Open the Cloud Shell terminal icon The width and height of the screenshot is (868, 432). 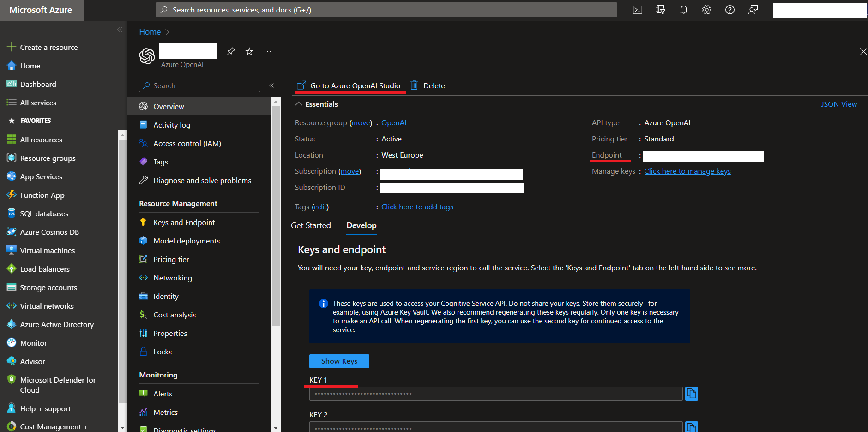click(638, 10)
